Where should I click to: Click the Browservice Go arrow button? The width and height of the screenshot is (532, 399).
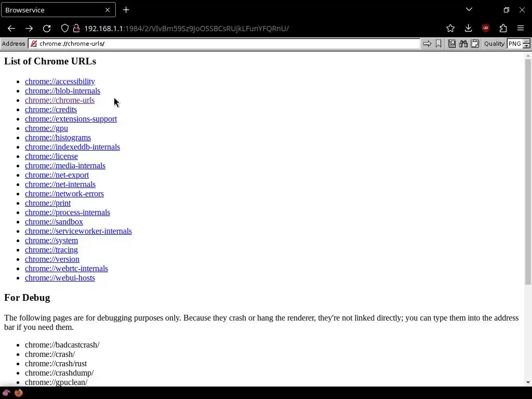pyautogui.click(x=427, y=44)
